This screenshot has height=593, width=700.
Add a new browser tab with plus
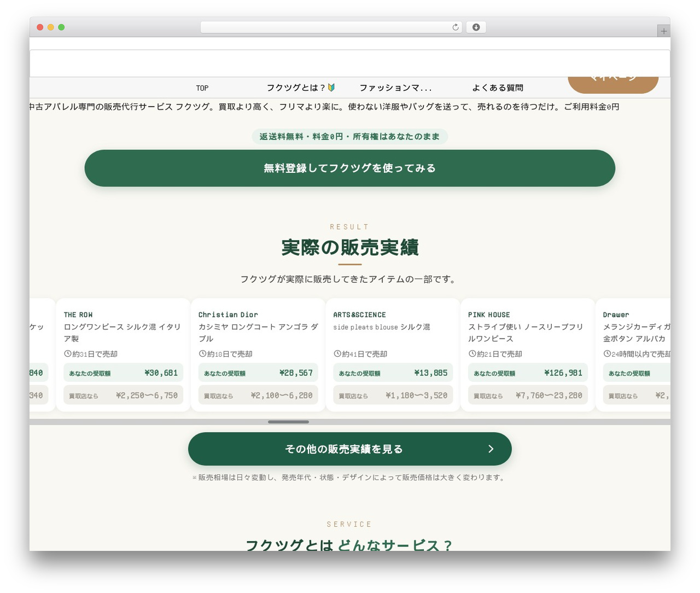click(663, 31)
